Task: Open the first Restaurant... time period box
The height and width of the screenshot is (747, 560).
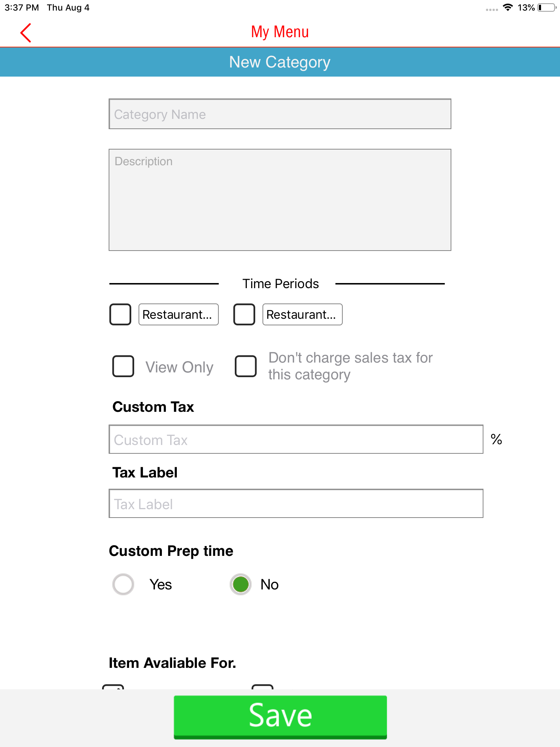Action: coord(178,314)
